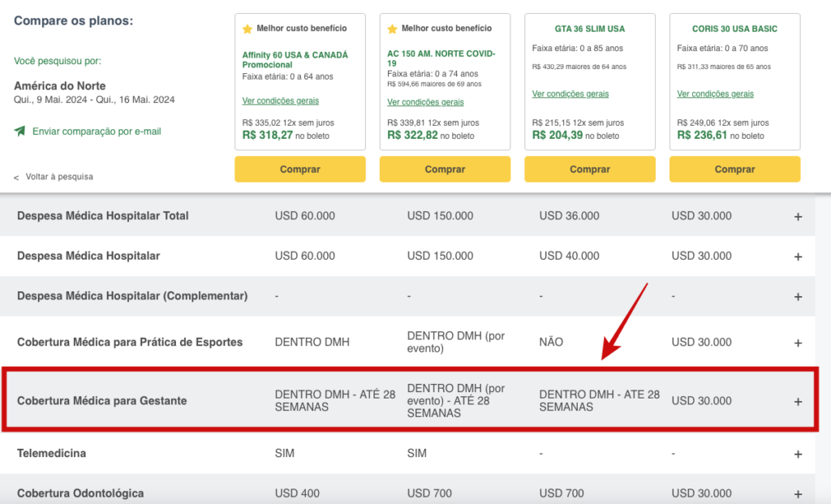The height and width of the screenshot is (504, 831).
Task: Expand the Telemedicina row details
Action: (x=798, y=453)
